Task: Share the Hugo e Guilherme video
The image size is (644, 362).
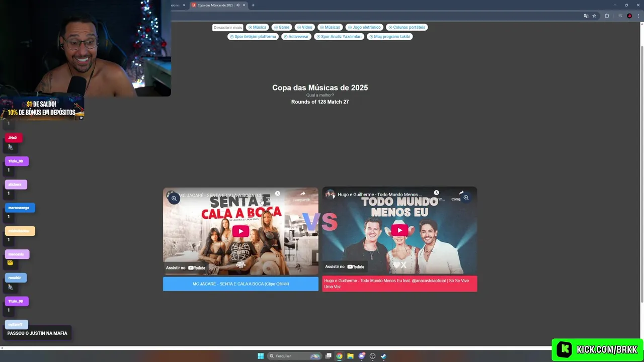Action: pyautogui.click(x=461, y=193)
